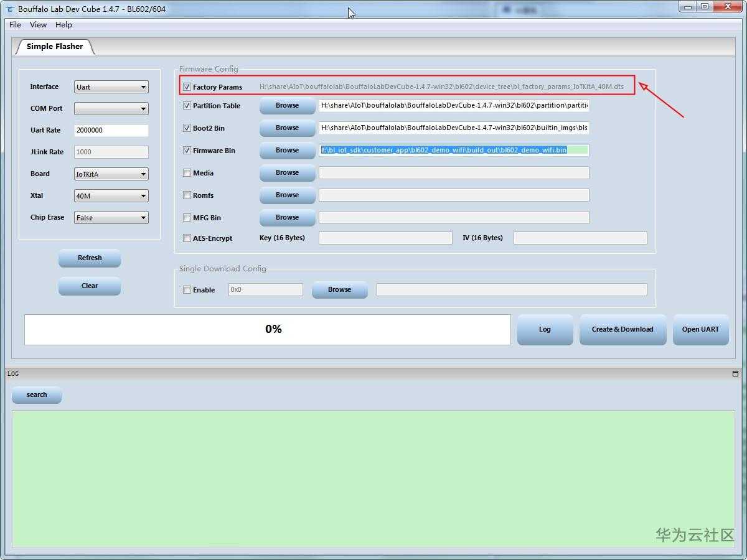Open the Xtal dropdown showing 40M
The width and height of the screenshot is (747, 560).
pos(111,196)
